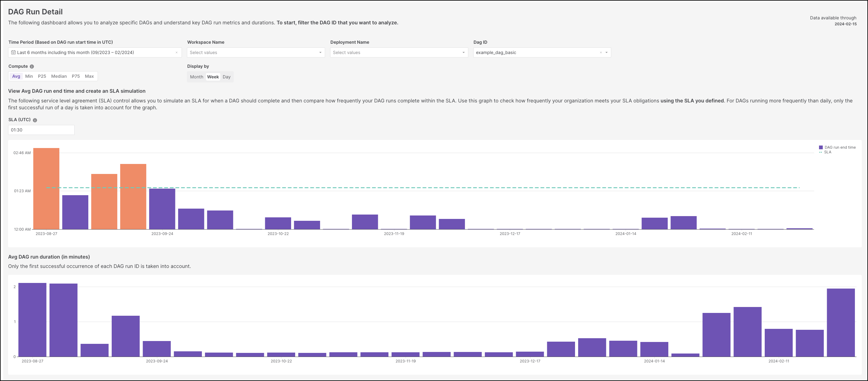Select Median in the Compute selector
Image resolution: width=868 pixels, height=381 pixels.
(59, 76)
